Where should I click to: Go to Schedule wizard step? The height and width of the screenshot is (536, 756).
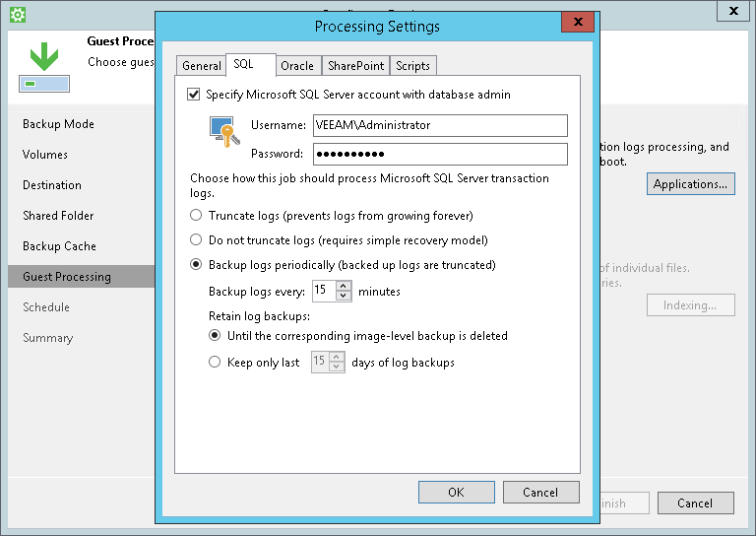tap(46, 306)
